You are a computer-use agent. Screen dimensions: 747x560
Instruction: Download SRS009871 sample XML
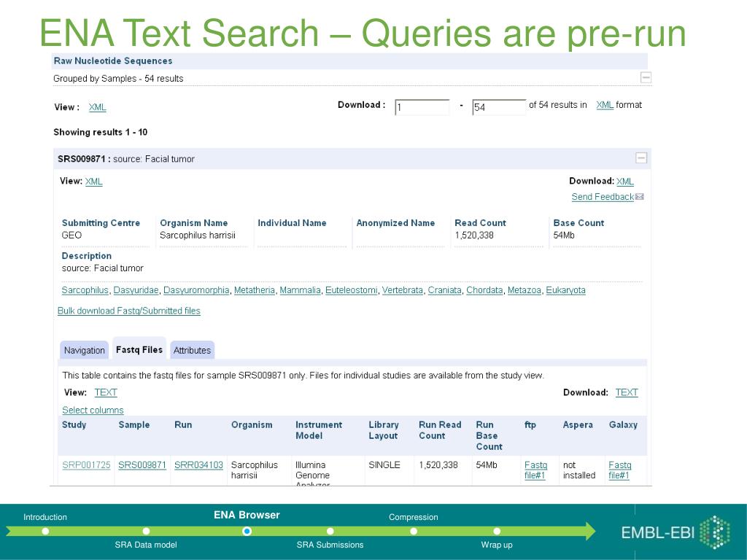(625, 182)
